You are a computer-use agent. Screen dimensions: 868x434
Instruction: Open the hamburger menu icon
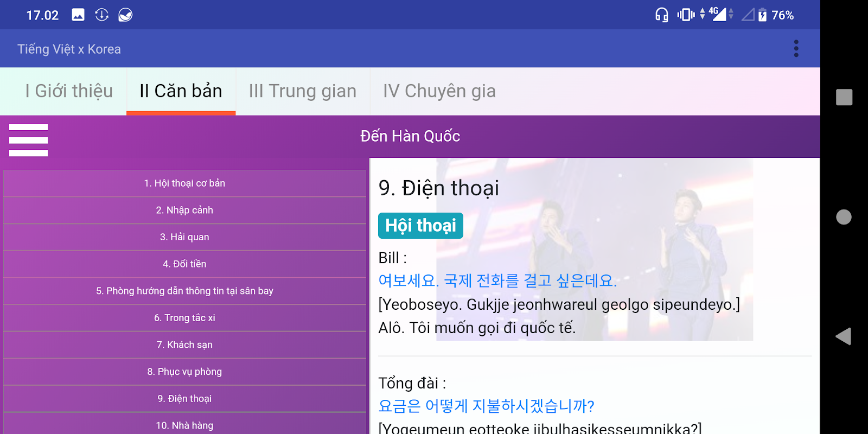pos(28,140)
